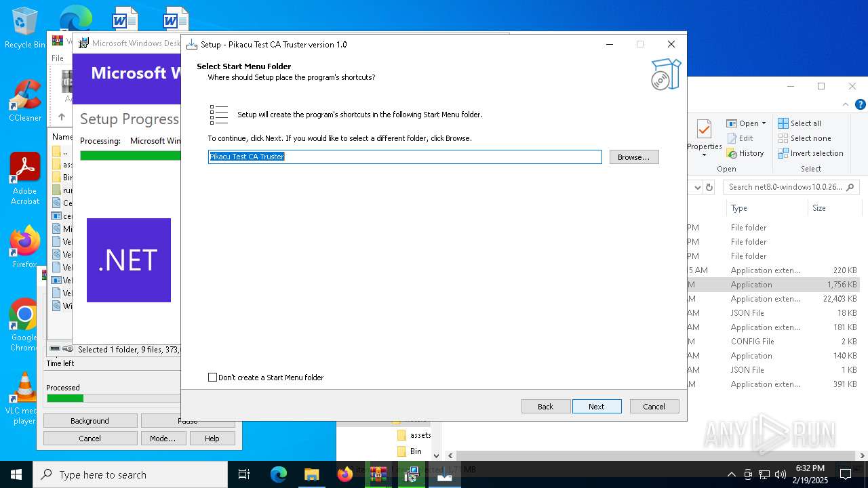Viewport: 868px width, 488px height.
Task: Open network settings tray icon
Action: click(764, 474)
